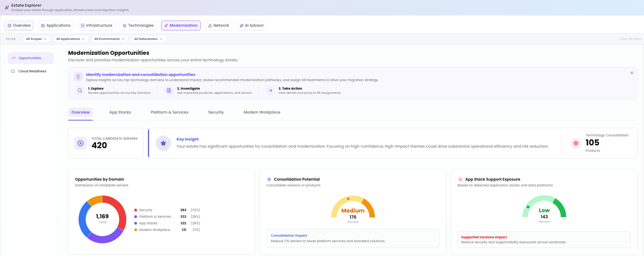This screenshot has height=256, width=644.
Task: Go to the Technologies tab
Action: pyautogui.click(x=138, y=25)
